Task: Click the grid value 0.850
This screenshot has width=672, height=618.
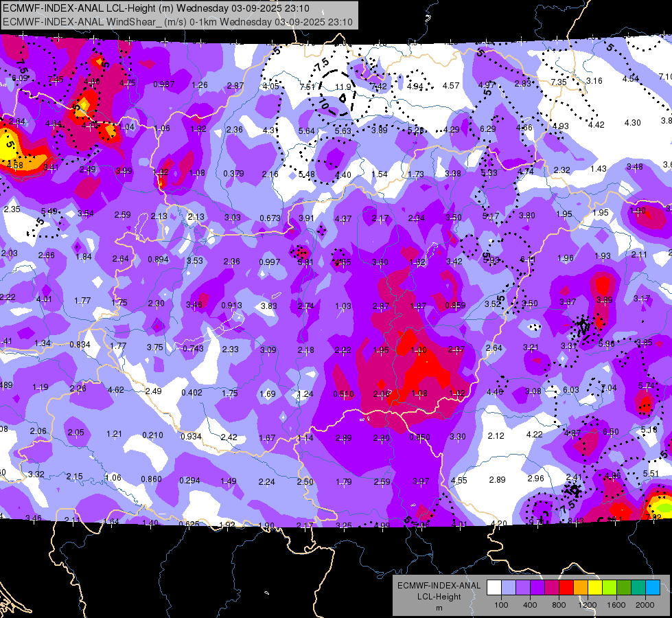Action: tap(419, 437)
